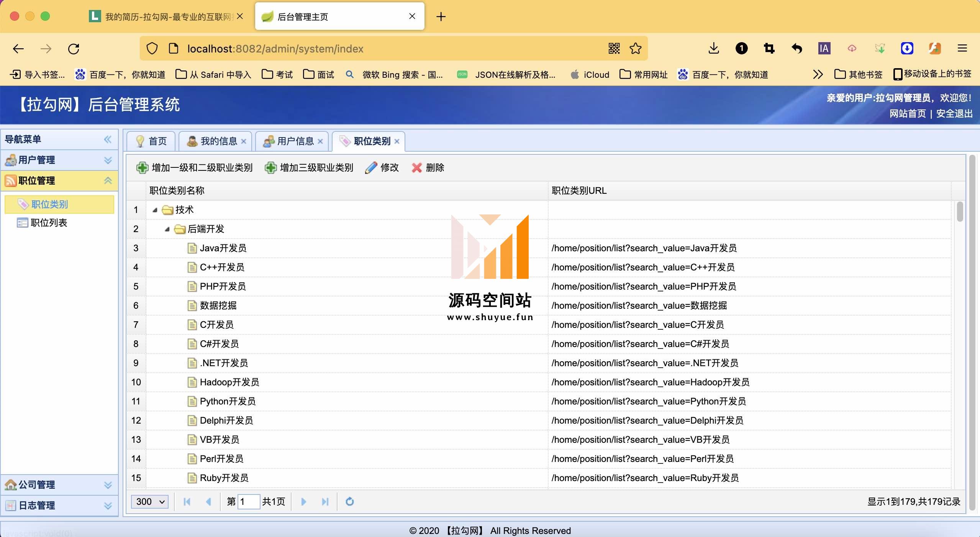
Task: Switch to the 首页 tab
Action: (x=151, y=141)
